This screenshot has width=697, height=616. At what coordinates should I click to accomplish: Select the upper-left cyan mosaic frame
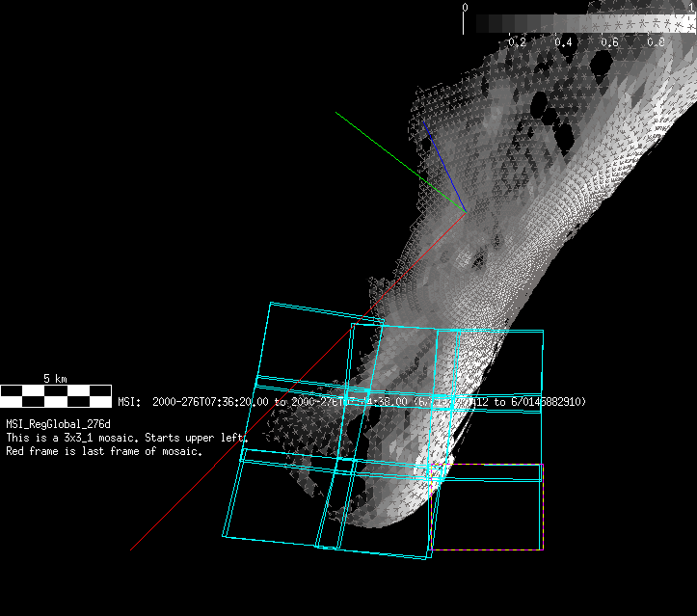(308, 342)
